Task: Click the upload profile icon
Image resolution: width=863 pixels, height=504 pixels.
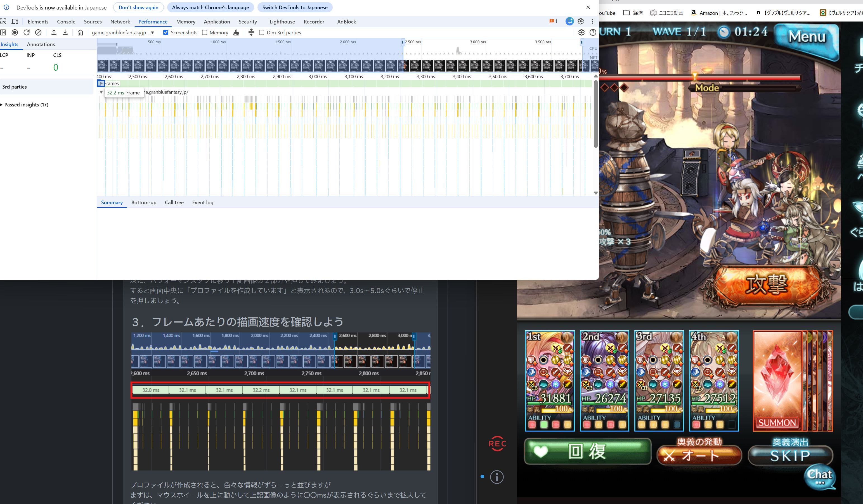Action: coord(54,32)
